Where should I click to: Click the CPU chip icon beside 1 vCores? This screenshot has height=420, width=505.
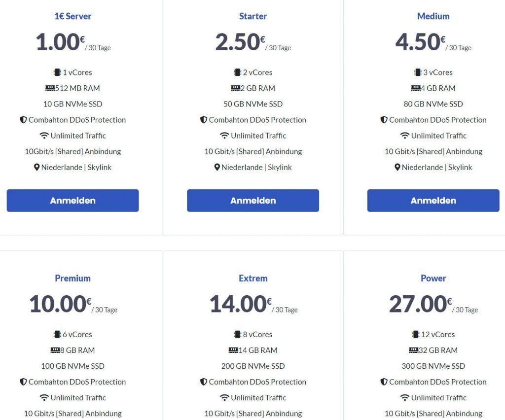(57, 72)
